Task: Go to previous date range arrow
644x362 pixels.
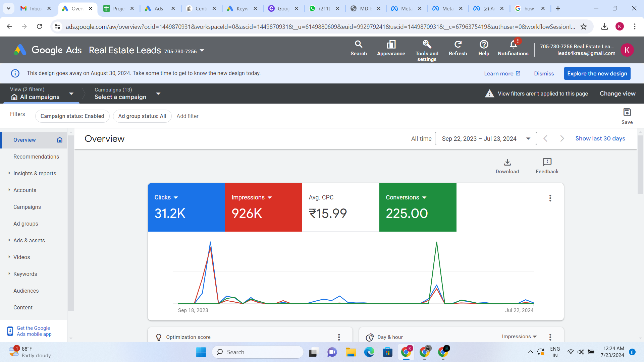Action: pos(545,138)
